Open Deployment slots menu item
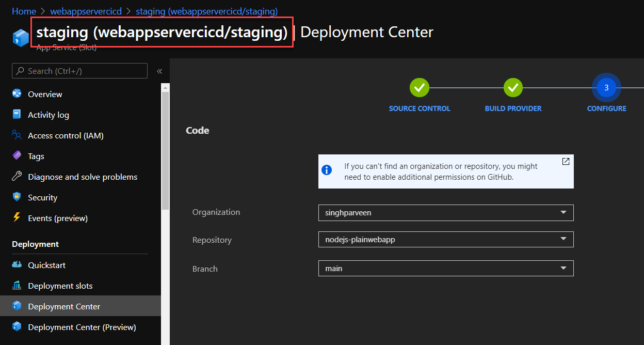This screenshot has width=644, height=345. click(x=60, y=286)
